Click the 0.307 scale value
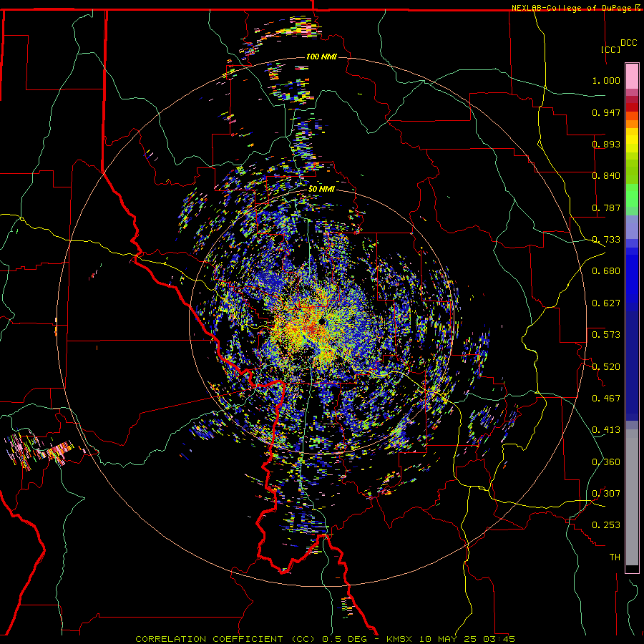 tap(606, 494)
